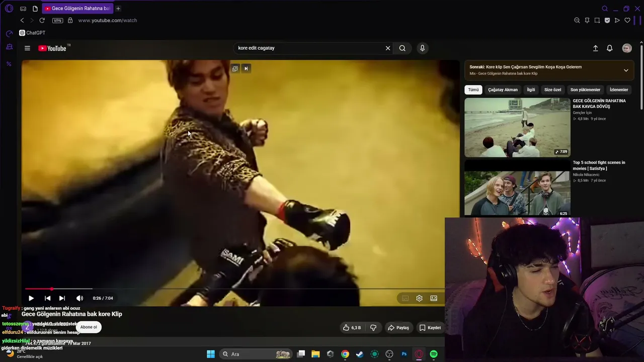
Task: Subscribe with Abone ol button
Action: coord(89,327)
